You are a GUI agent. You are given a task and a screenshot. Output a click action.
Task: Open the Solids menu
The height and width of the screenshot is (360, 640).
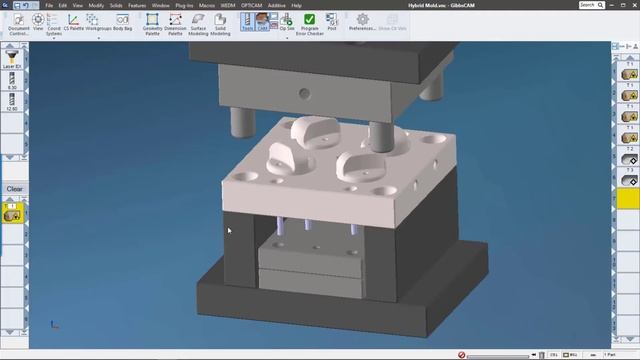click(116, 6)
